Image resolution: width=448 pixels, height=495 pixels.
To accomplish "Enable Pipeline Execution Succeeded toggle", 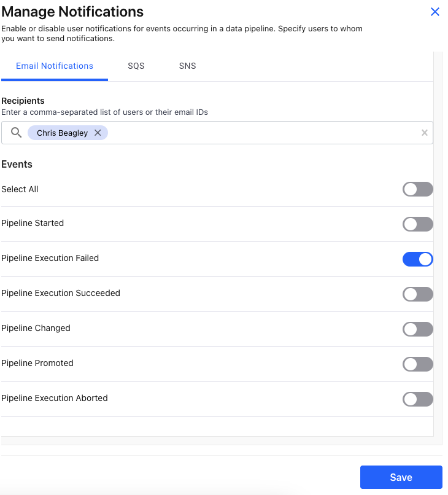I will [417, 294].
